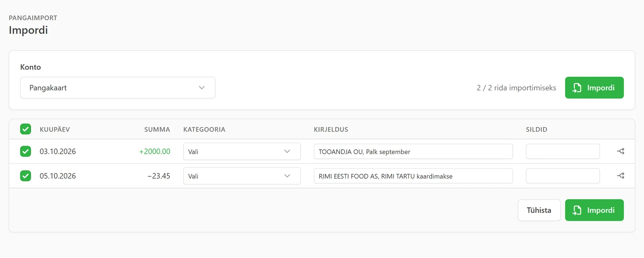Click the SUMMA column header

tap(157, 129)
